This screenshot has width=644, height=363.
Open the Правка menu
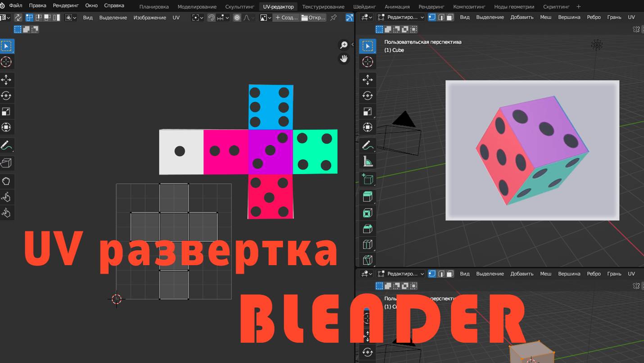point(37,6)
